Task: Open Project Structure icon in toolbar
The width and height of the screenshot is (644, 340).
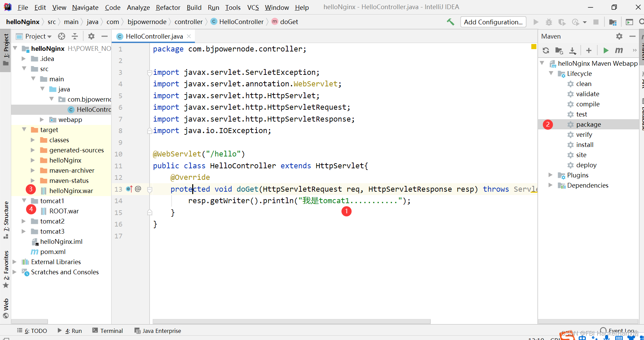Action: pos(613,22)
